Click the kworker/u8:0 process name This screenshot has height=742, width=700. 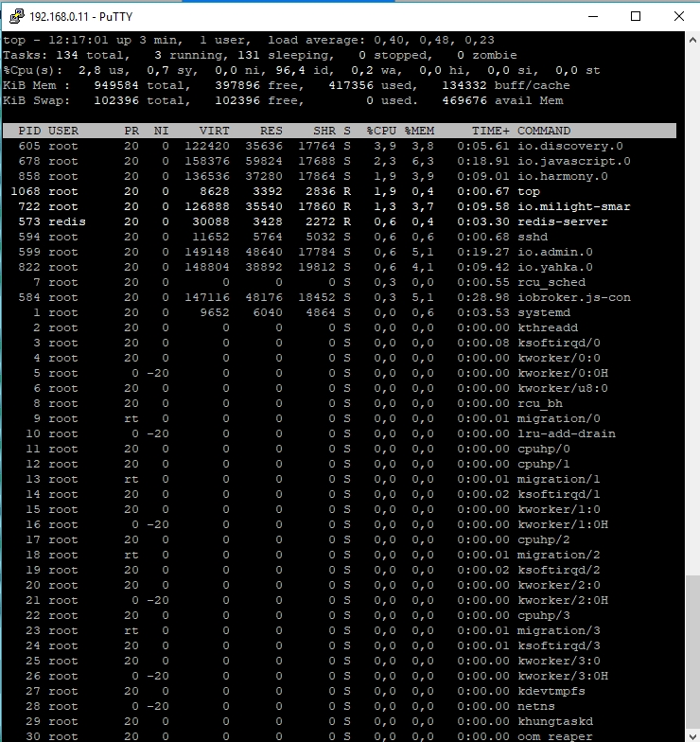pyautogui.click(x=562, y=388)
